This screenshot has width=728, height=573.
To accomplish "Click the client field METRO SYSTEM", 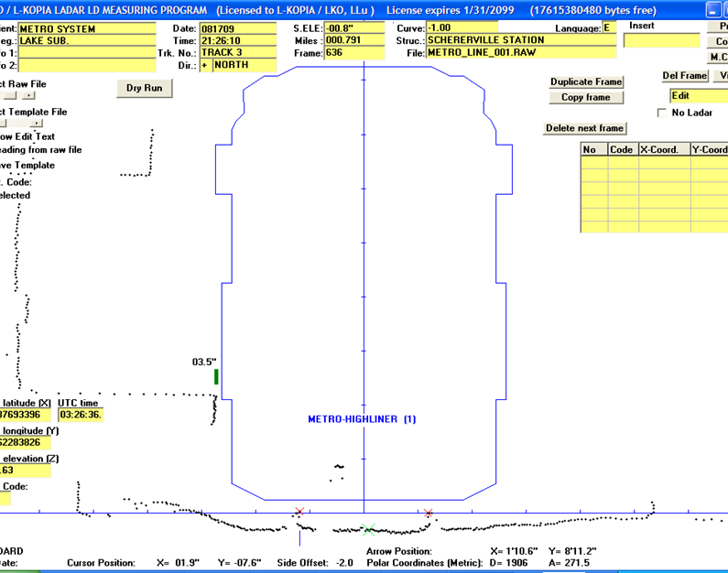I will 87,28.
